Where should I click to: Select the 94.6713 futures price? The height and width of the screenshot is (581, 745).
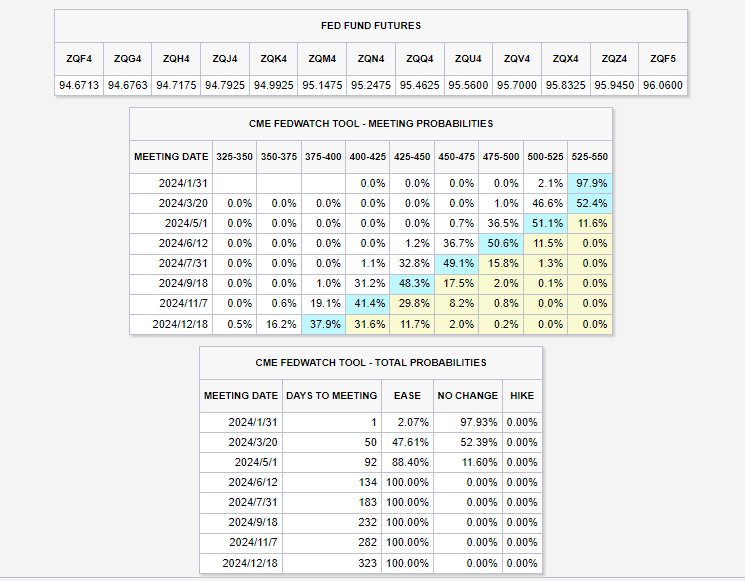[79, 86]
